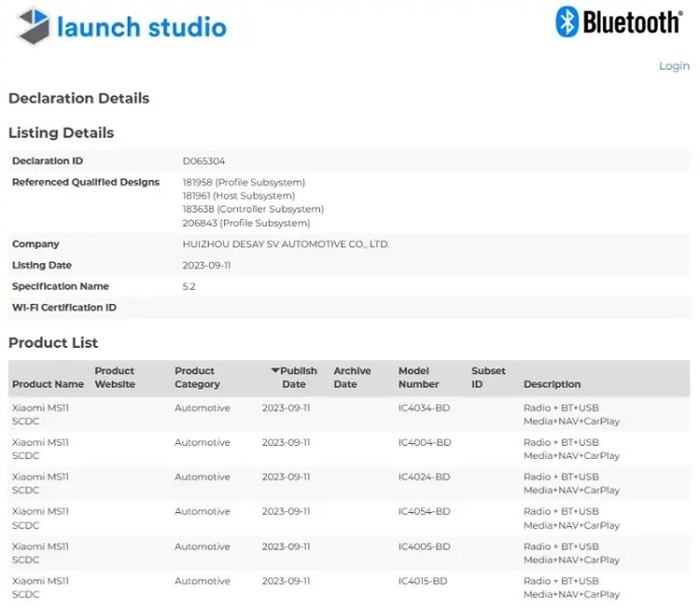Select company name HUIZHOU DESAY SV AUTOMOTIVE

pos(286,244)
